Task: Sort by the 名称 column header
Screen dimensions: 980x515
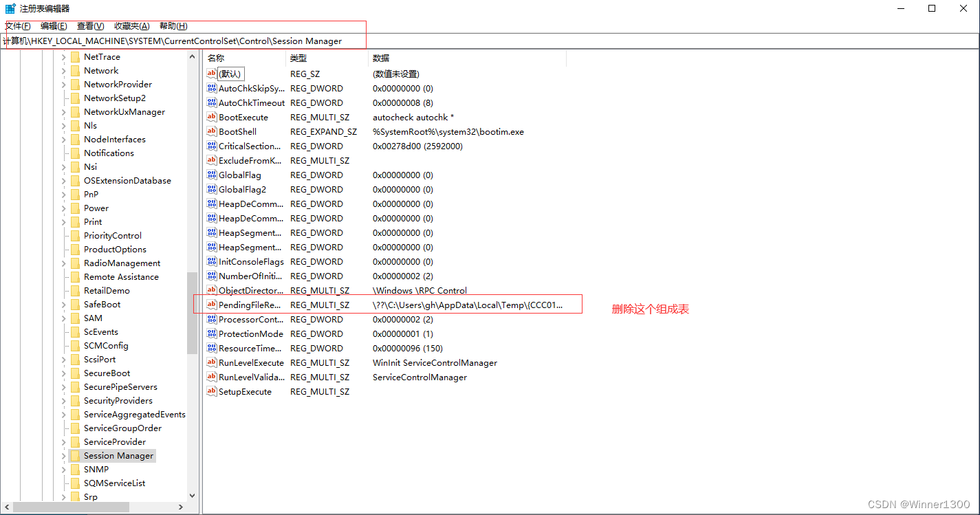Action: tap(244, 58)
